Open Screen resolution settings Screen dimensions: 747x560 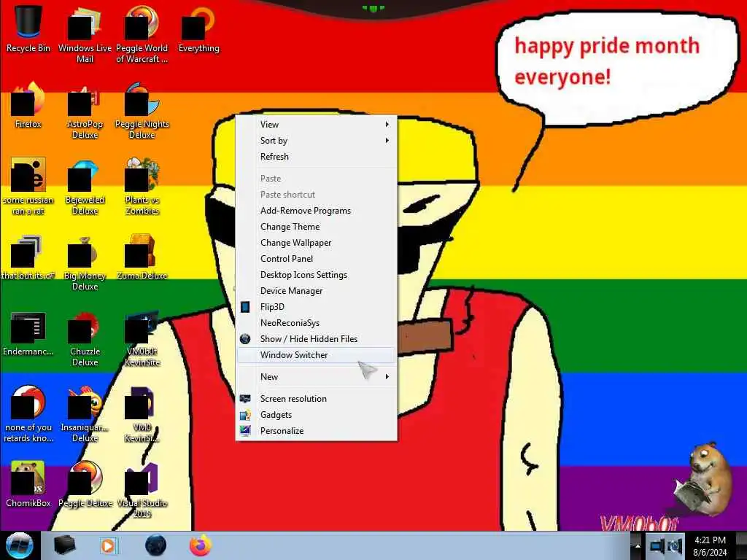(x=317, y=399)
